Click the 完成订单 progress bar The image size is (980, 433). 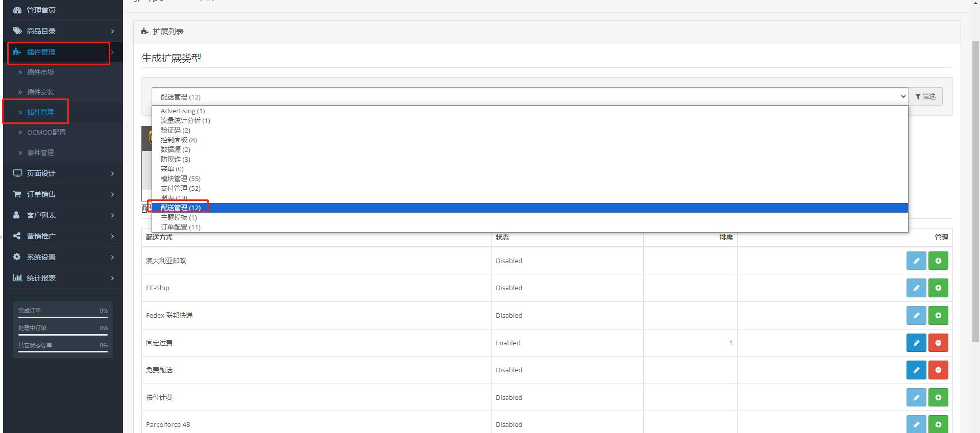pos(63,317)
